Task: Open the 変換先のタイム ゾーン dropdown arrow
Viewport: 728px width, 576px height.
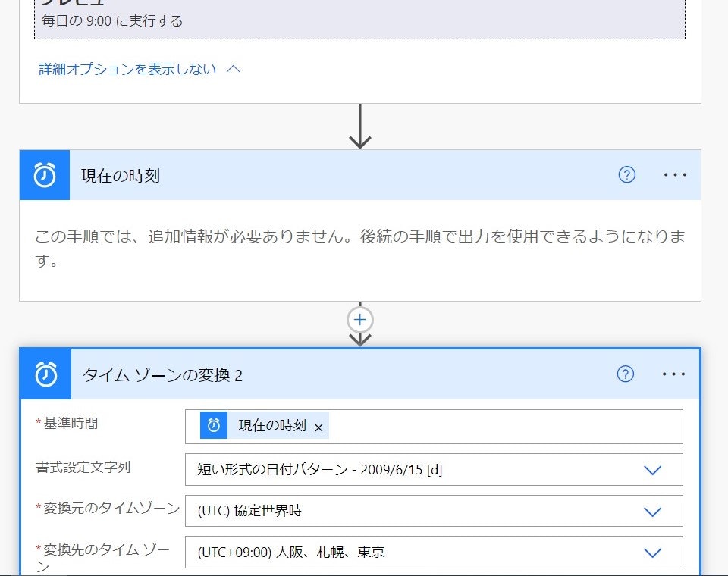Action: 652,553
